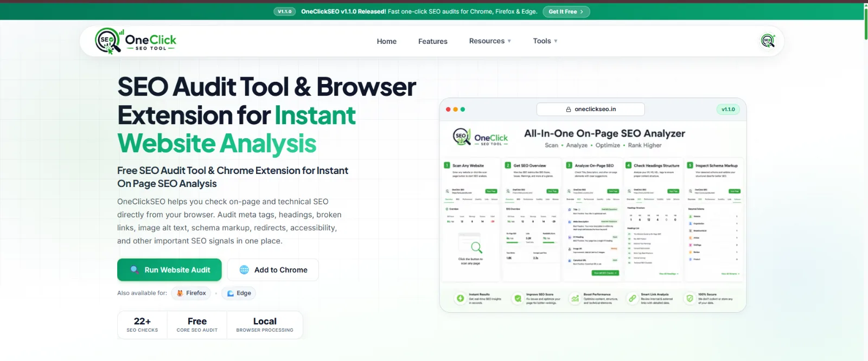This screenshot has height=361, width=868.
Task: Expand the Resources dropdown menu
Action: 490,41
